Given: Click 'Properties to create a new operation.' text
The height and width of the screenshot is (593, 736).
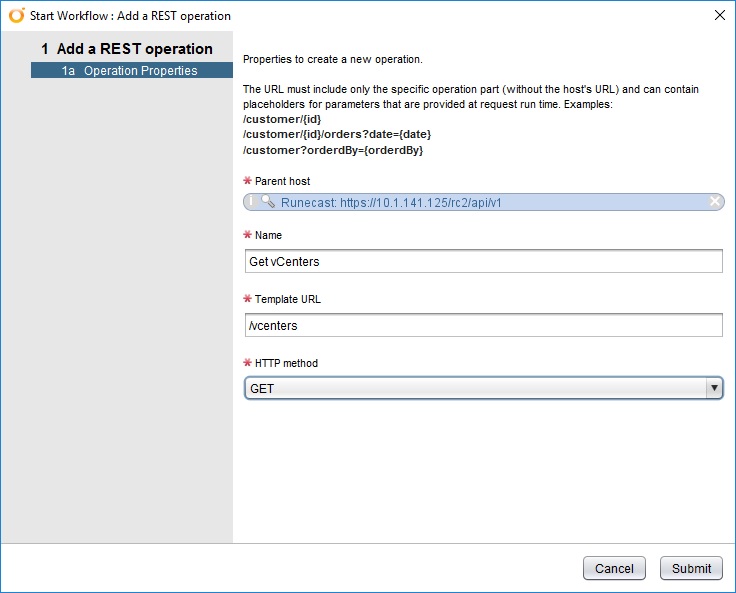Looking at the screenshot, I should pos(332,59).
